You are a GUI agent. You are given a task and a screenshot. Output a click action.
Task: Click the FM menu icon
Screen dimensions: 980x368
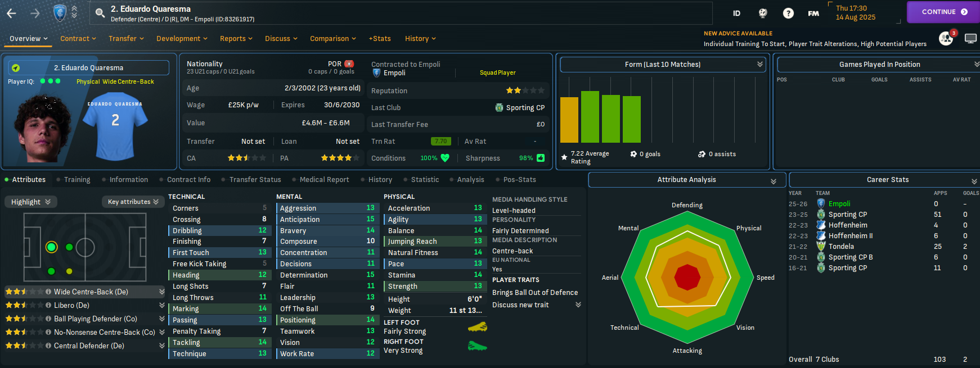tap(813, 13)
